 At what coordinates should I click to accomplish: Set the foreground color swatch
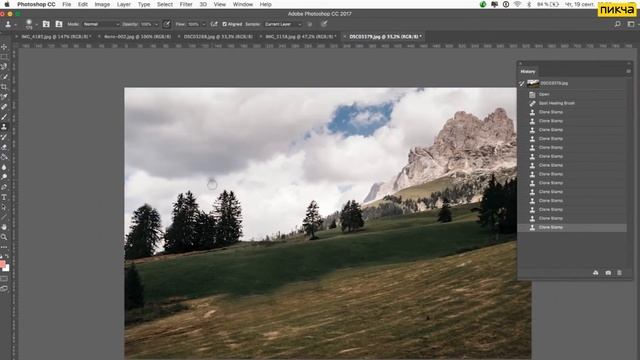(2, 264)
